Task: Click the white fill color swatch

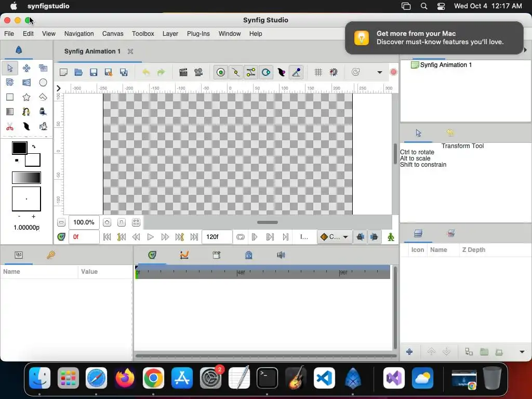Action: [x=33, y=160]
